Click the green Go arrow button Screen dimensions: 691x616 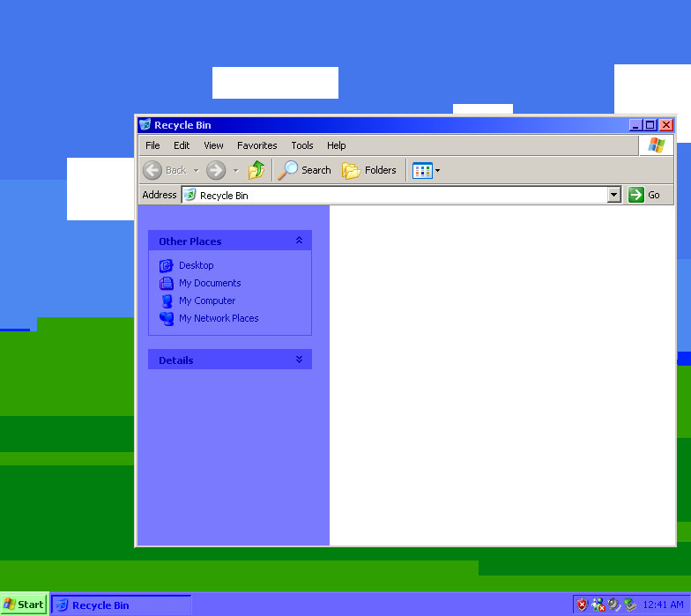(636, 195)
